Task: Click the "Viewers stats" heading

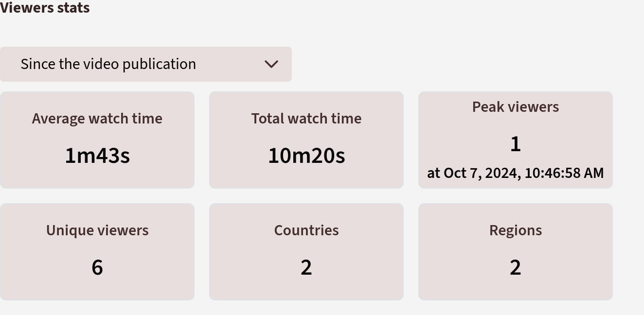Action: [45, 8]
